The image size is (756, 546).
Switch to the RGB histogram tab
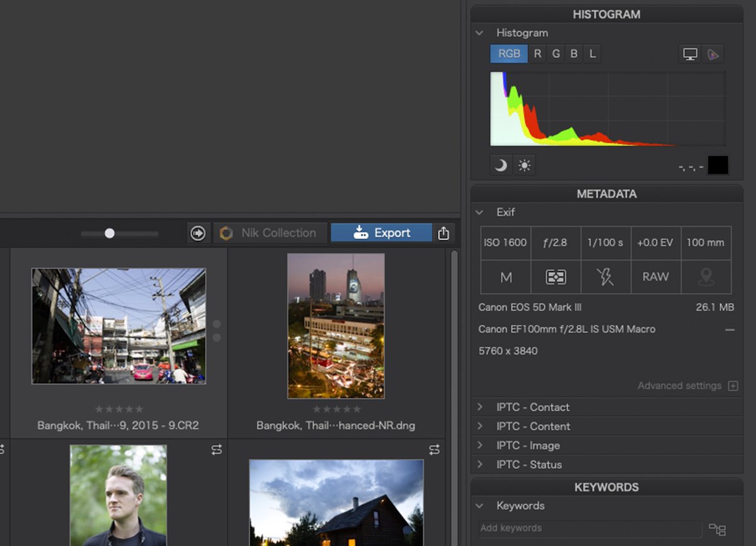pos(508,54)
